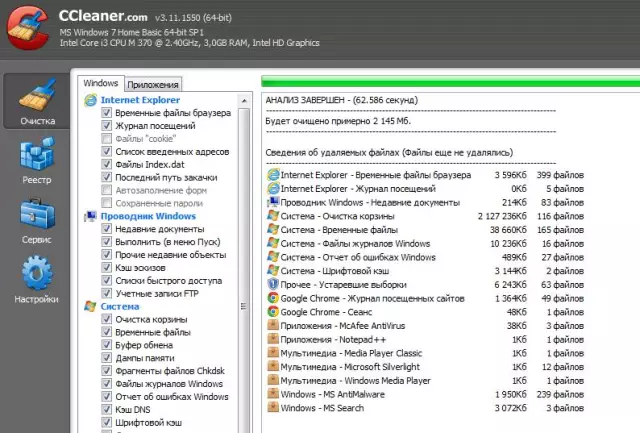Toggle Файлы Index.dat checkbox
The width and height of the screenshot is (640, 433).
(107, 164)
